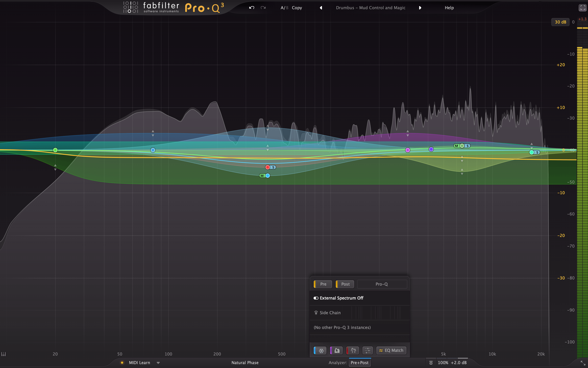
Task: Open the 30 dB display range dropdown
Action: pos(560,22)
